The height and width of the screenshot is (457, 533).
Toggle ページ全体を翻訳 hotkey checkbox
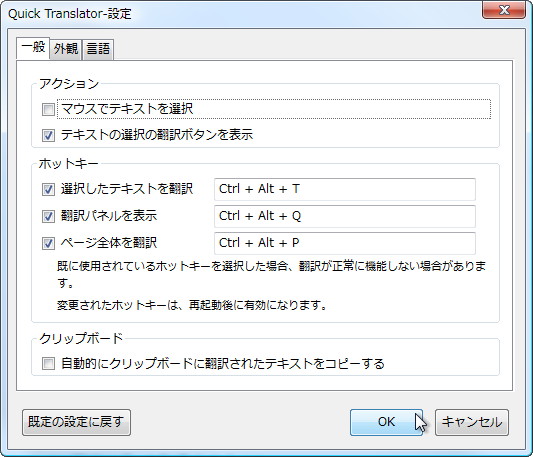click(48, 243)
